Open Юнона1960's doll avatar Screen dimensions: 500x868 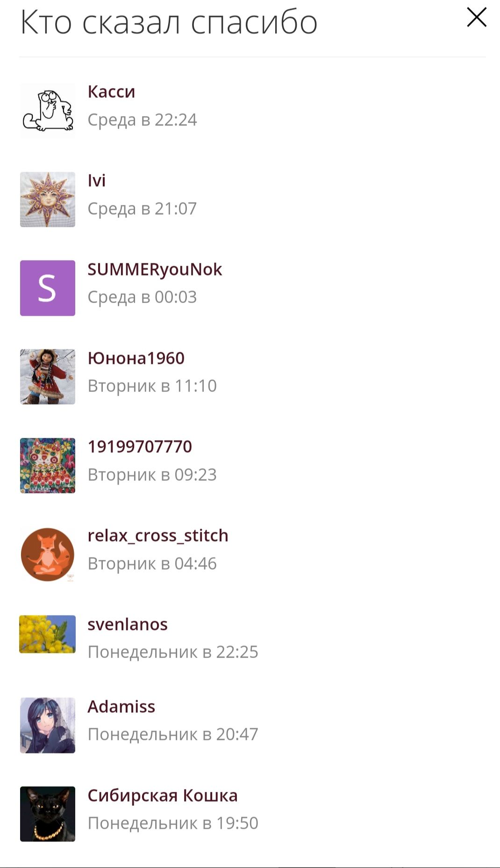48,376
